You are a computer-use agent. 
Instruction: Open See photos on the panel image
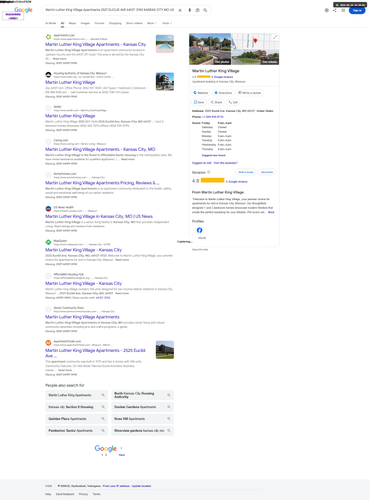(x=222, y=62)
